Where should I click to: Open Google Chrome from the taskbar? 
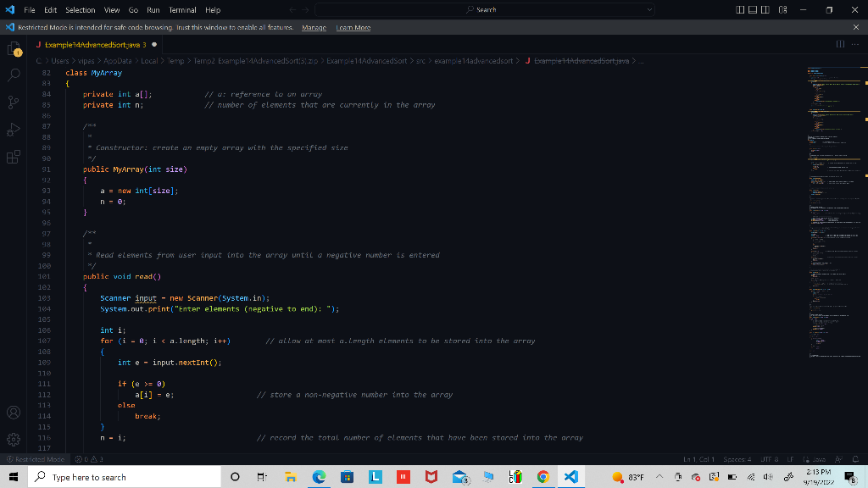542,476
